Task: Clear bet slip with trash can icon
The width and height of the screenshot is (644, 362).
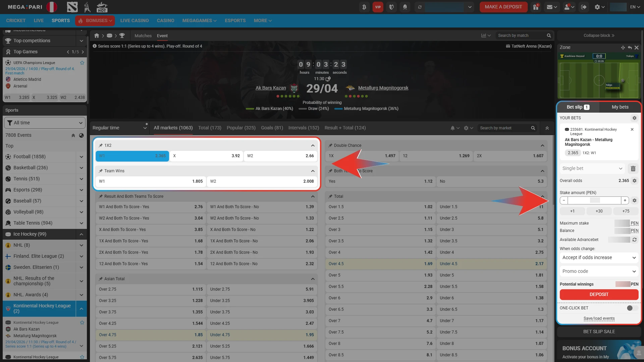Action: (633, 169)
